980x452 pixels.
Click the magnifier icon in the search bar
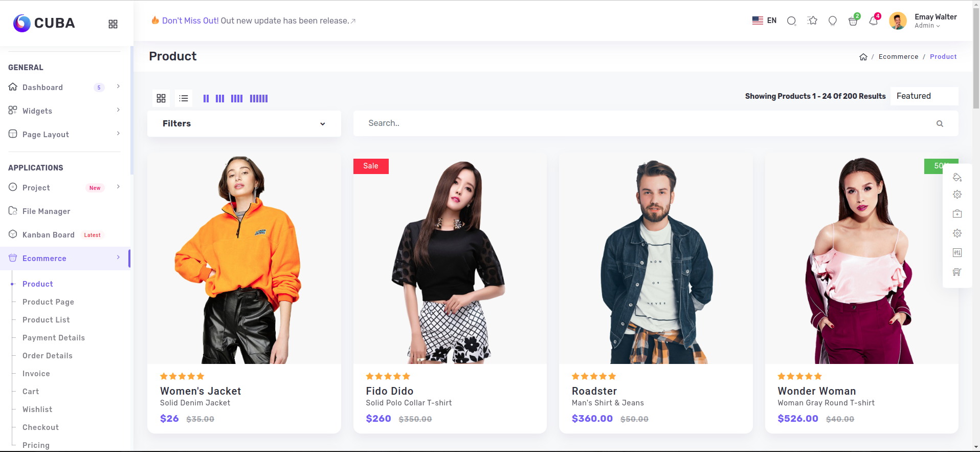pos(940,124)
